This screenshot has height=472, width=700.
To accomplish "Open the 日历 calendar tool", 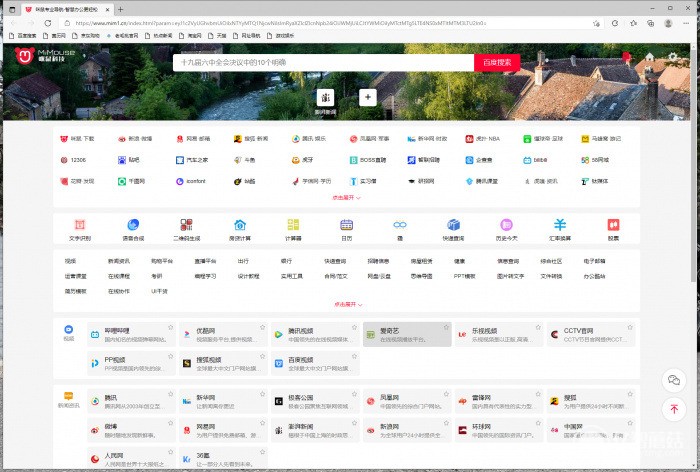I will 346,230.
